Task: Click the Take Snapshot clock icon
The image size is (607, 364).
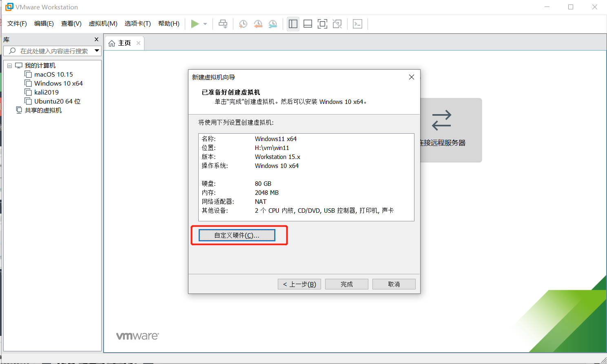Action: tap(243, 24)
